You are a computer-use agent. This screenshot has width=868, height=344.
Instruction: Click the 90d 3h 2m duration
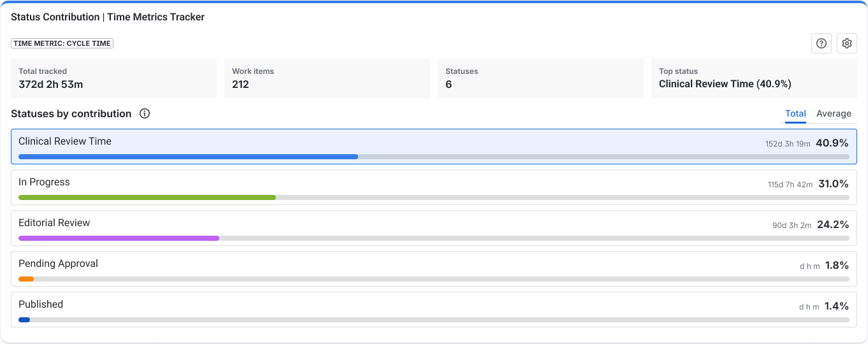click(x=792, y=226)
